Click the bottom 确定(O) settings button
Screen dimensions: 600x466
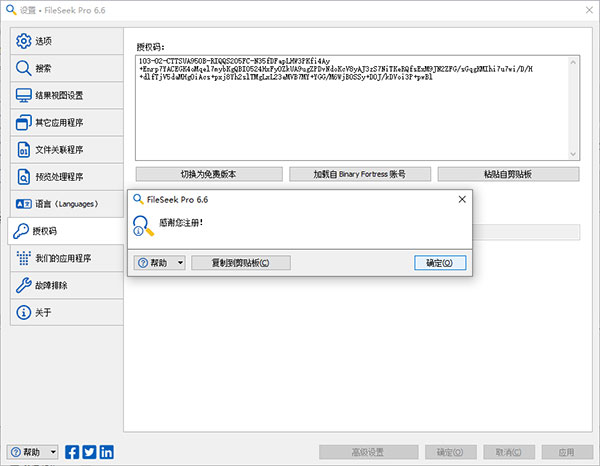coord(451,452)
